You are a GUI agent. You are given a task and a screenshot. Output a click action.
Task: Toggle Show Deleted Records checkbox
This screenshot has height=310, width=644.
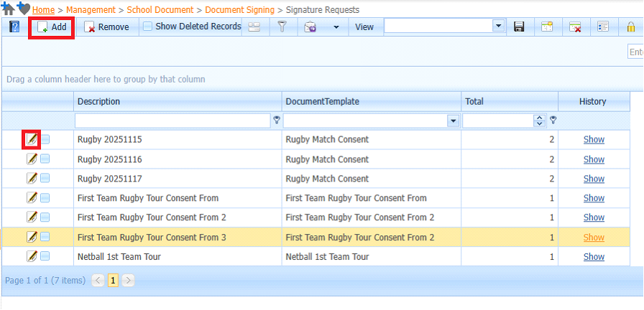click(x=147, y=27)
